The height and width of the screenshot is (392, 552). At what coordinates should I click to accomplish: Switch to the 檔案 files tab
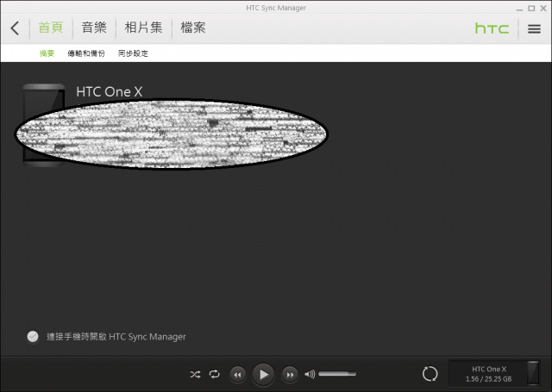[193, 28]
